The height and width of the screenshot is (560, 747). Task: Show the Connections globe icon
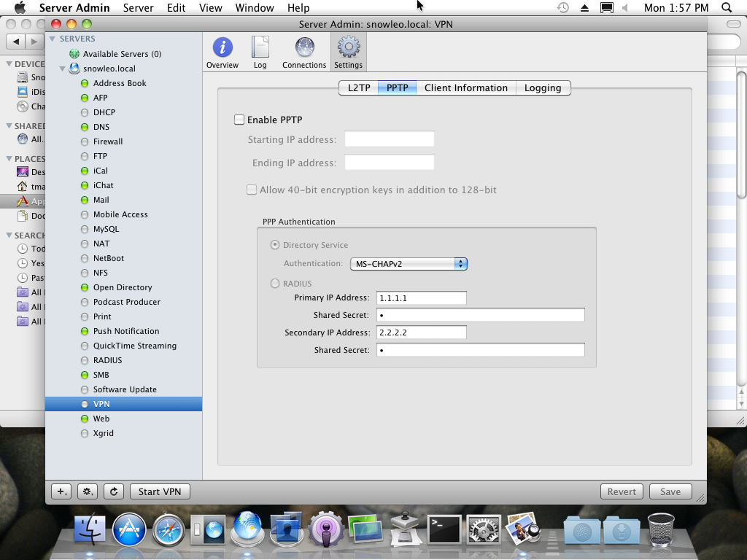pyautogui.click(x=304, y=52)
